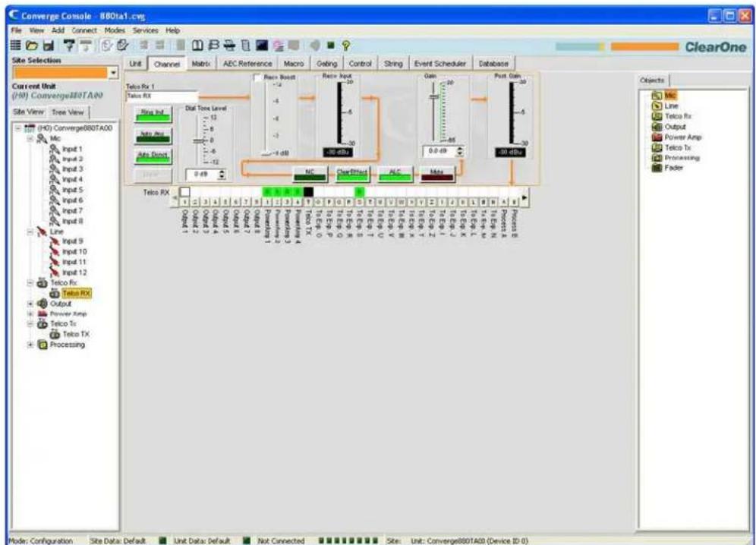Toggle the Mute button
Viewport: 756px width, 545px height.
click(x=436, y=174)
